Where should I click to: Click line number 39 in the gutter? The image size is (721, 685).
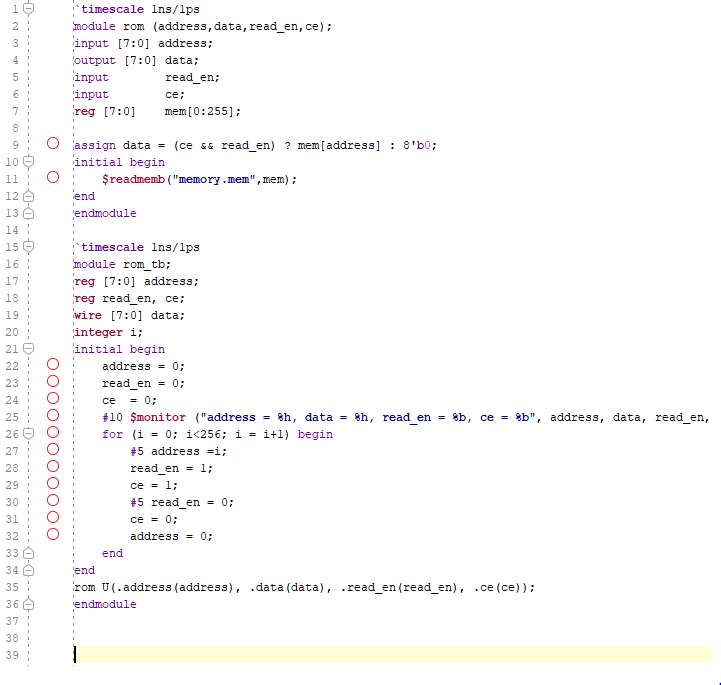pyautogui.click(x=12, y=655)
